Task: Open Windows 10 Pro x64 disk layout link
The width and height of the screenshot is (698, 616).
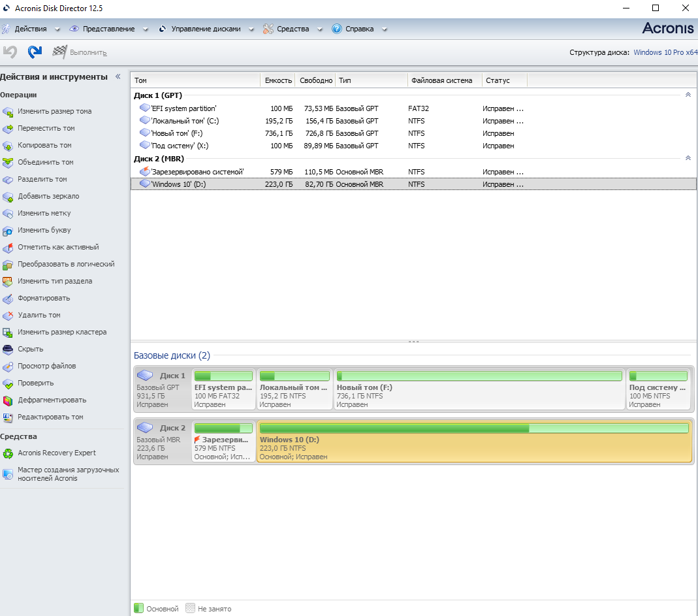Action: pos(665,52)
